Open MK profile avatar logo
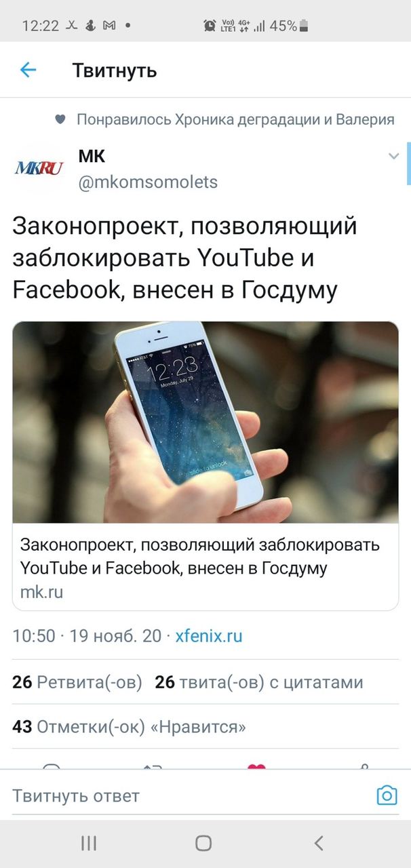This screenshot has height=868, width=411. [x=38, y=169]
